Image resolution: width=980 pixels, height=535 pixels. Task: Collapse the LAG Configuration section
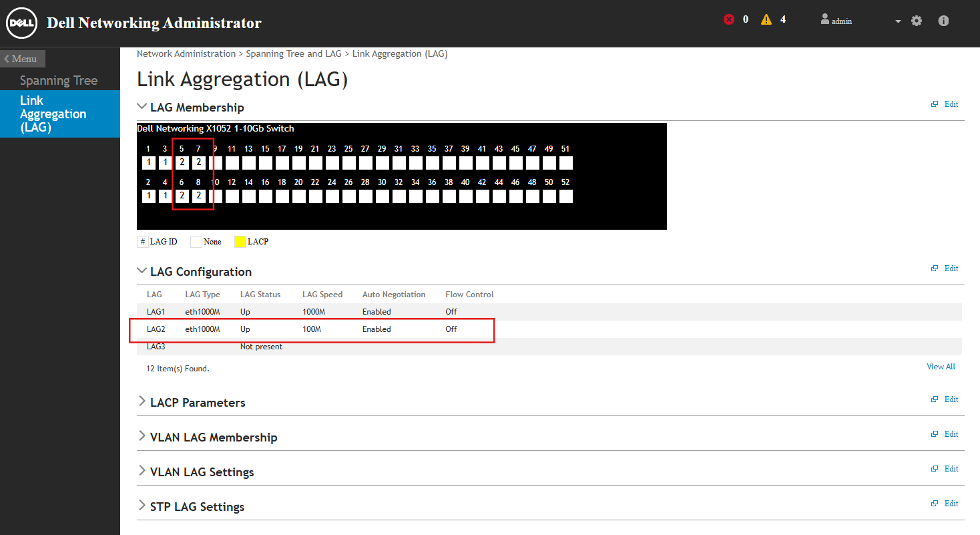[142, 271]
